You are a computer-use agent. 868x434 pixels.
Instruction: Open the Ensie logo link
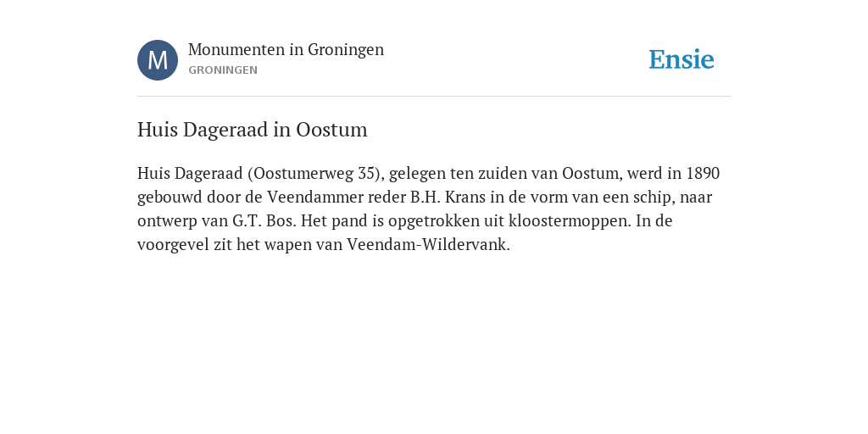click(x=682, y=59)
